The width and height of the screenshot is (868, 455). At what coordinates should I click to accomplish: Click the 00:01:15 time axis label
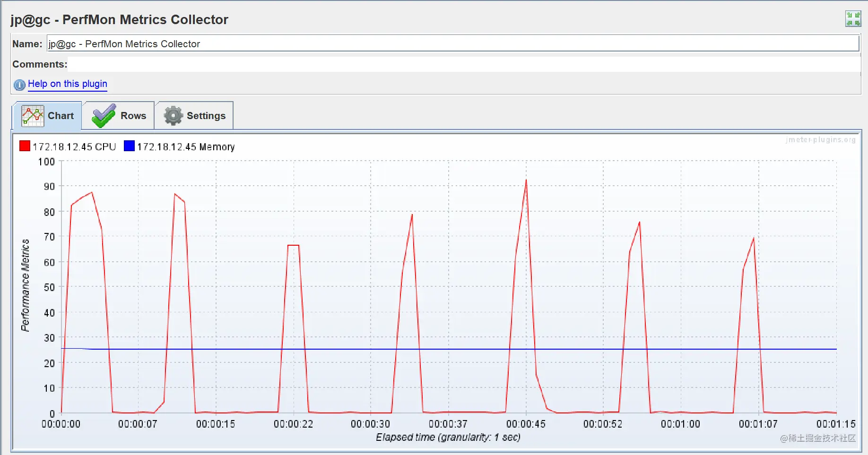(x=836, y=424)
